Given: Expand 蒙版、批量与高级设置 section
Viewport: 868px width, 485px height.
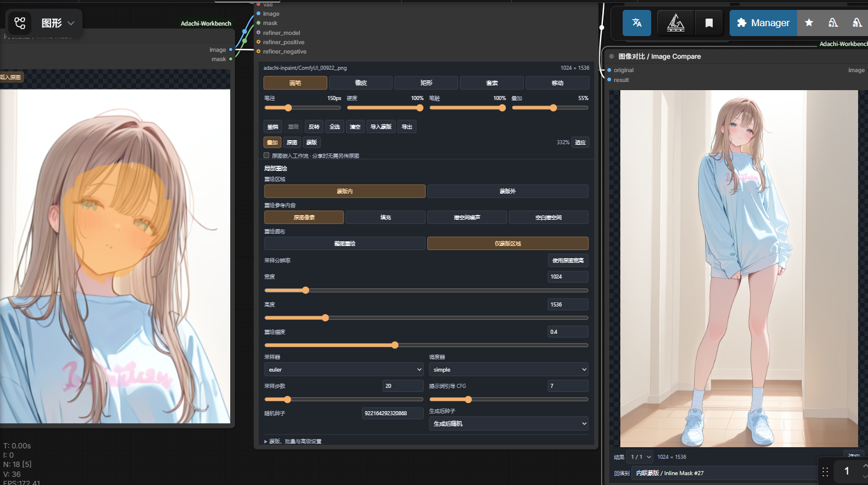Looking at the screenshot, I should (293, 441).
